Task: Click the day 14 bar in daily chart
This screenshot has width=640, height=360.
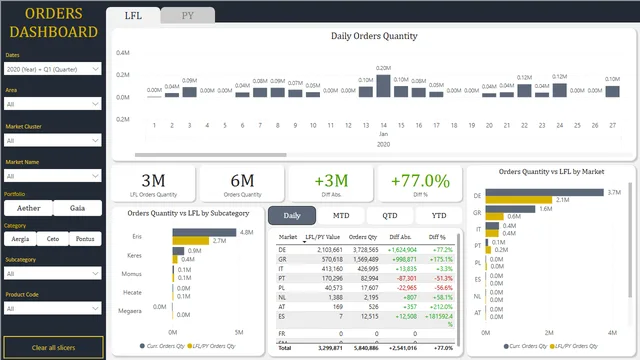Action: click(x=383, y=86)
